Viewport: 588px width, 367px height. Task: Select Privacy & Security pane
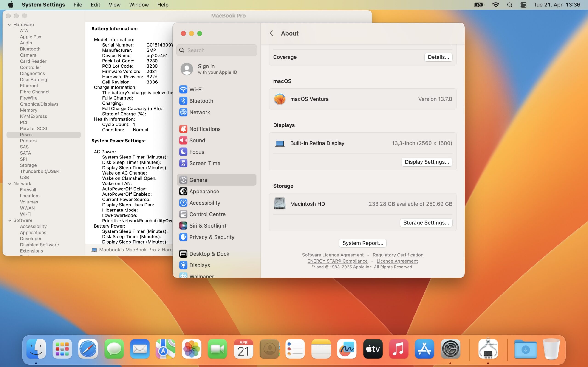point(211,237)
